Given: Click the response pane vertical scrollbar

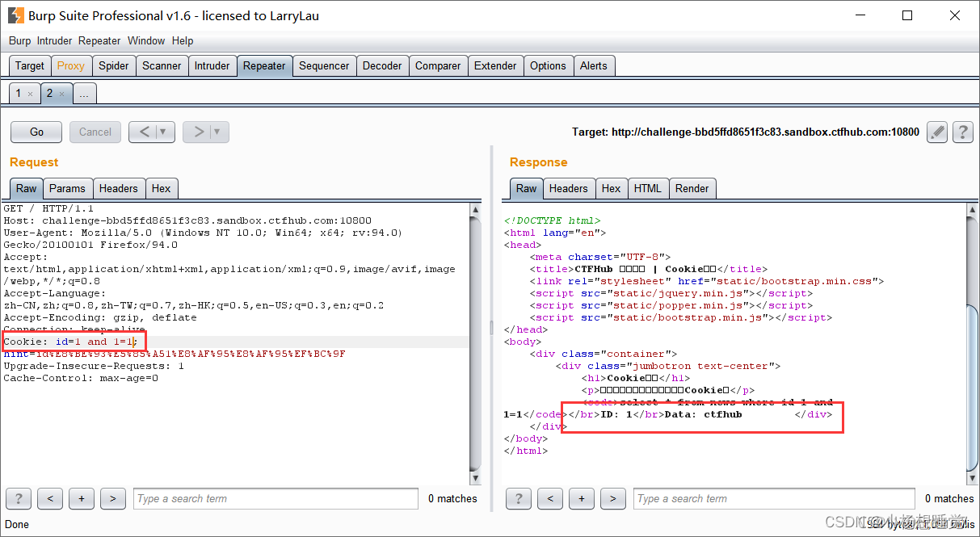Looking at the screenshot, I should 973,343.
